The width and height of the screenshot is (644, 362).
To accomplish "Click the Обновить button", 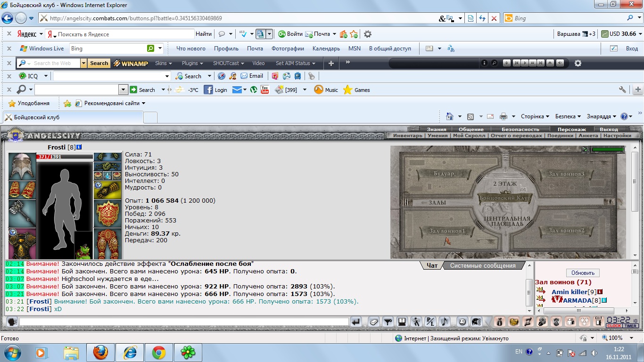I will point(583,273).
